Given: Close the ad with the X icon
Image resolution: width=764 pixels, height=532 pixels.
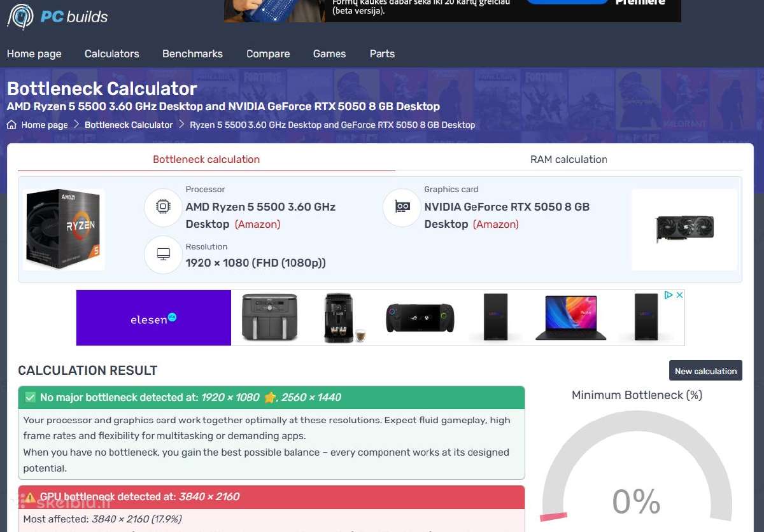Looking at the screenshot, I should [x=679, y=295].
